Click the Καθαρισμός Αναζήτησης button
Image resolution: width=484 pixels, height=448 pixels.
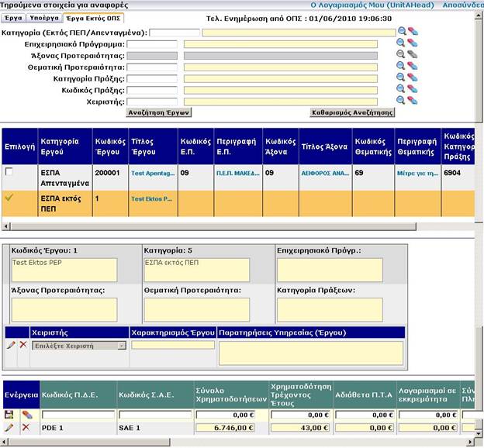pyautogui.click(x=352, y=112)
